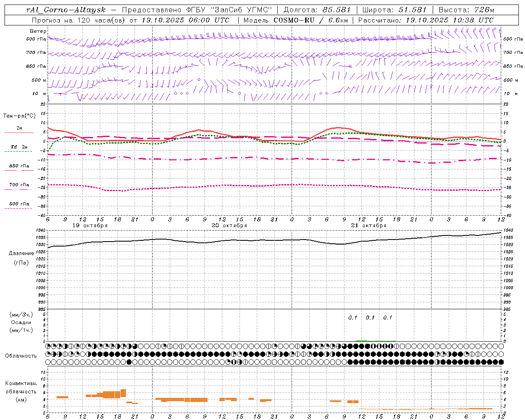Click the Давление pressure panel label
The width and height of the screenshot is (525, 420).
[21, 253]
